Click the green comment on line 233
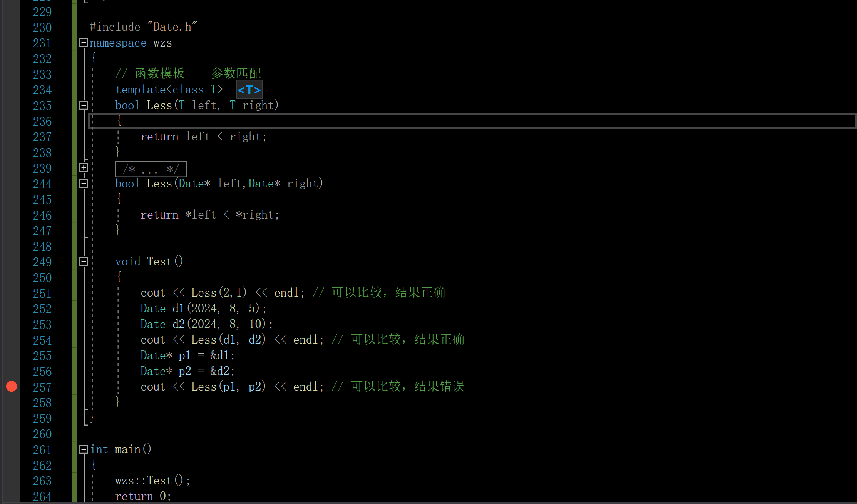 pyautogui.click(x=188, y=73)
